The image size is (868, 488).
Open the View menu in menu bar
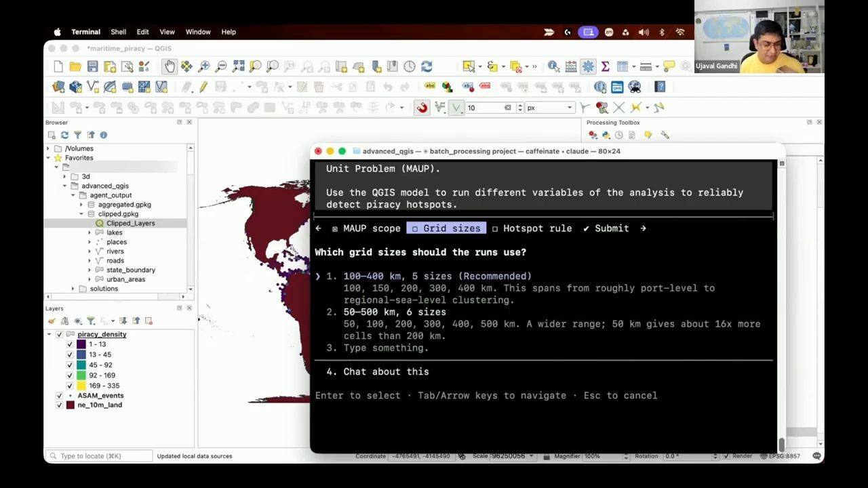[x=167, y=32]
